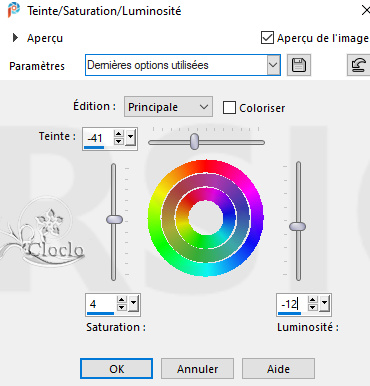Click the Annuler button
370x386 pixels.
click(x=197, y=369)
